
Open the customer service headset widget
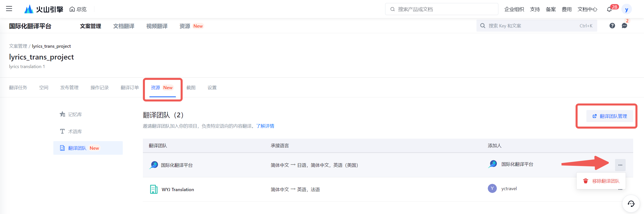tap(631, 204)
